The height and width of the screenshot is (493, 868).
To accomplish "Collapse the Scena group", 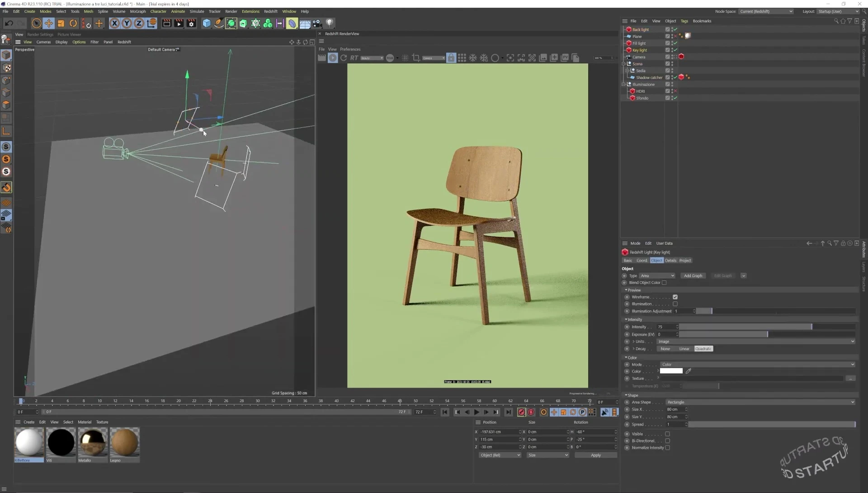I will tap(623, 64).
